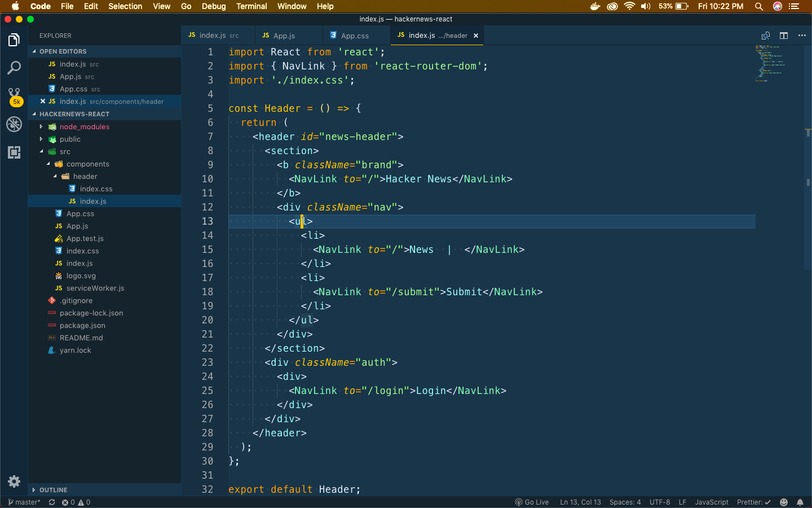Open macOS Notification Center list icon
Viewport: 812px width, 508px height.
point(794,6)
